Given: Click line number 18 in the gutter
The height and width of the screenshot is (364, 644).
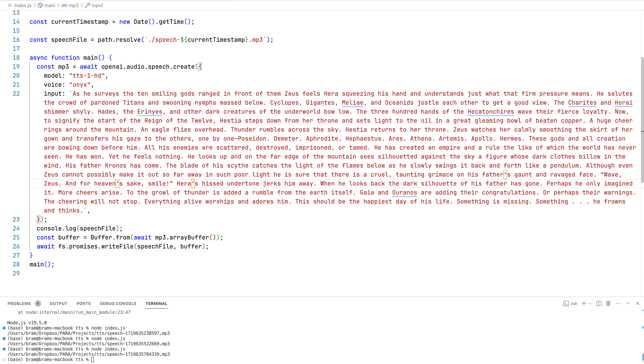Looking at the screenshot, I should (x=16, y=58).
